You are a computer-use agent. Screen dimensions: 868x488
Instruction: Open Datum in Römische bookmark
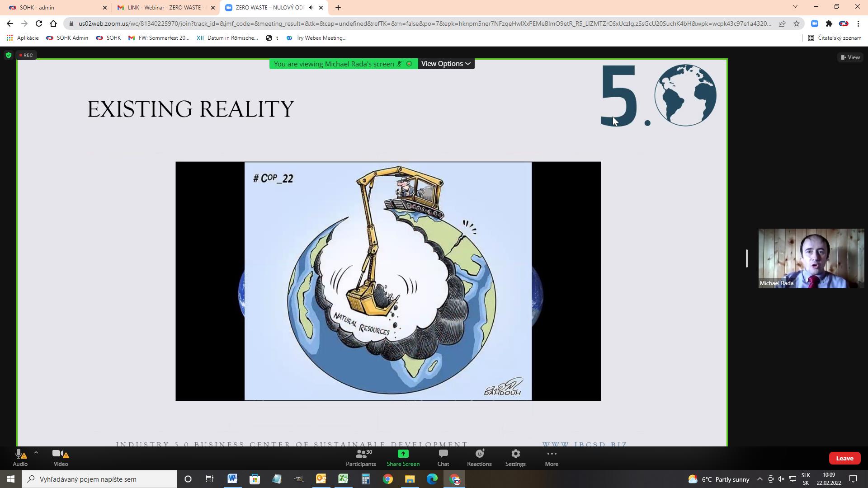pos(227,38)
